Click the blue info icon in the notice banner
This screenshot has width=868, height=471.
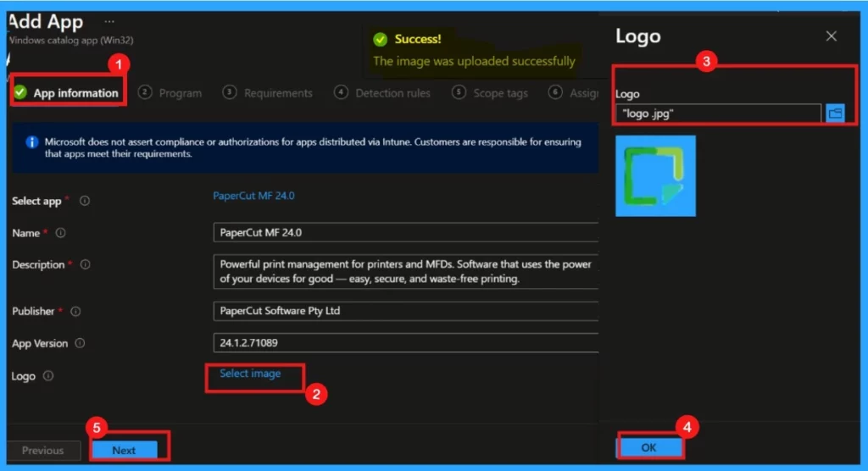point(32,142)
